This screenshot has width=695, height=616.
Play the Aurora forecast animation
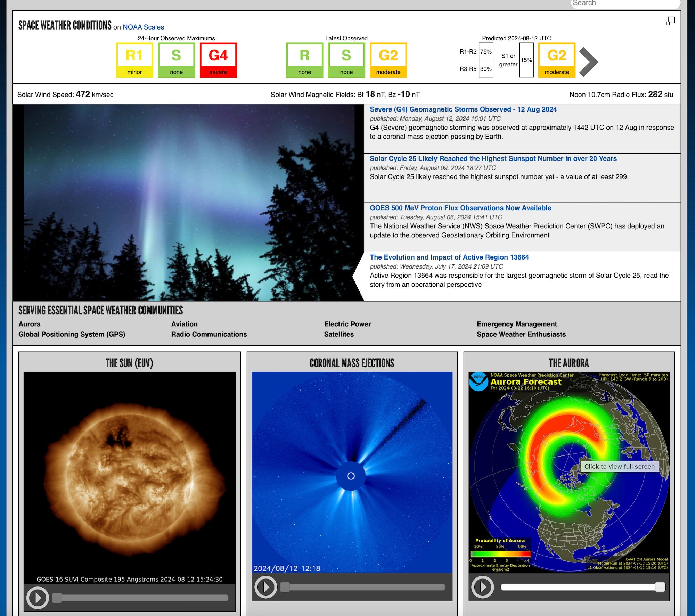pyautogui.click(x=483, y=587)
